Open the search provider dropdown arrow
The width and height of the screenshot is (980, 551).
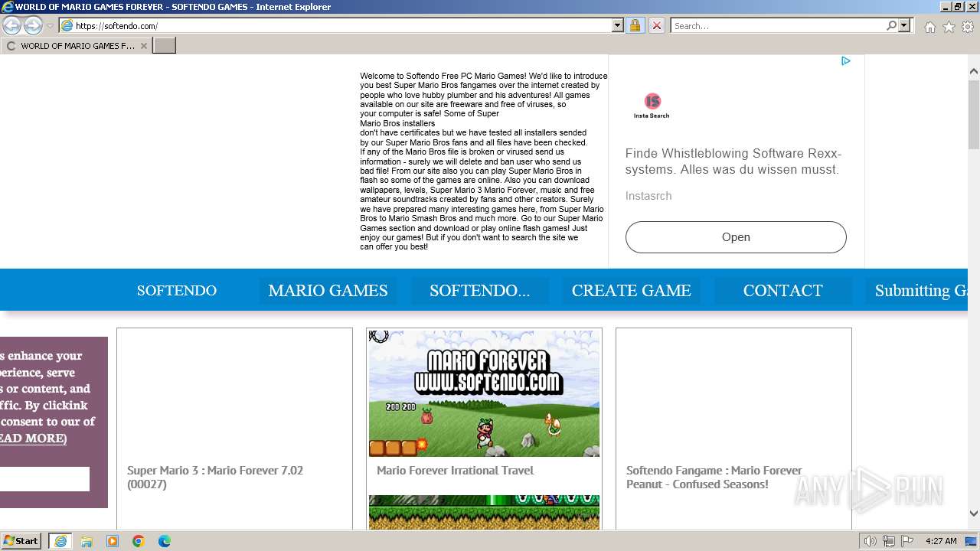coord(904,25)
